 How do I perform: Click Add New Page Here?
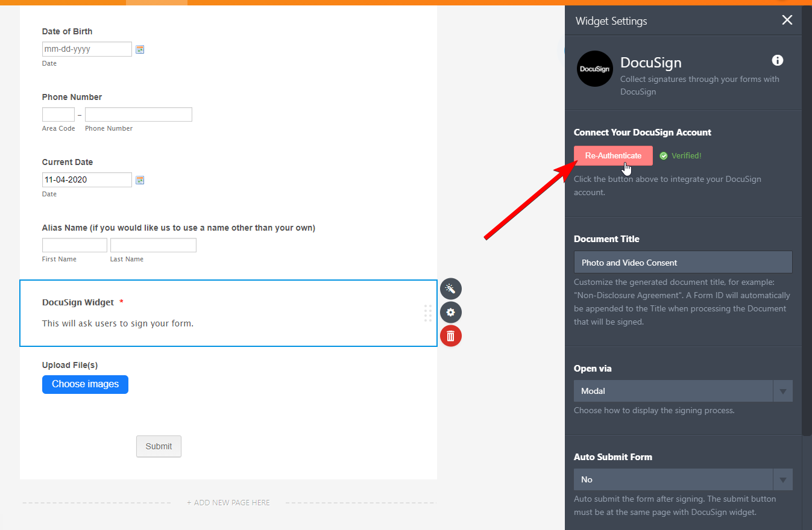(x=228, y=502)
